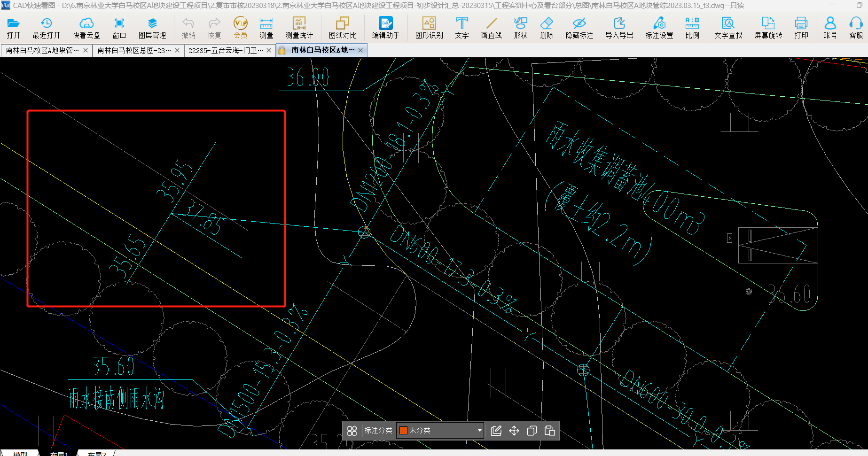Click the 36.00 elevation label
Screen dimensions: 868x456
coord(308,77)
